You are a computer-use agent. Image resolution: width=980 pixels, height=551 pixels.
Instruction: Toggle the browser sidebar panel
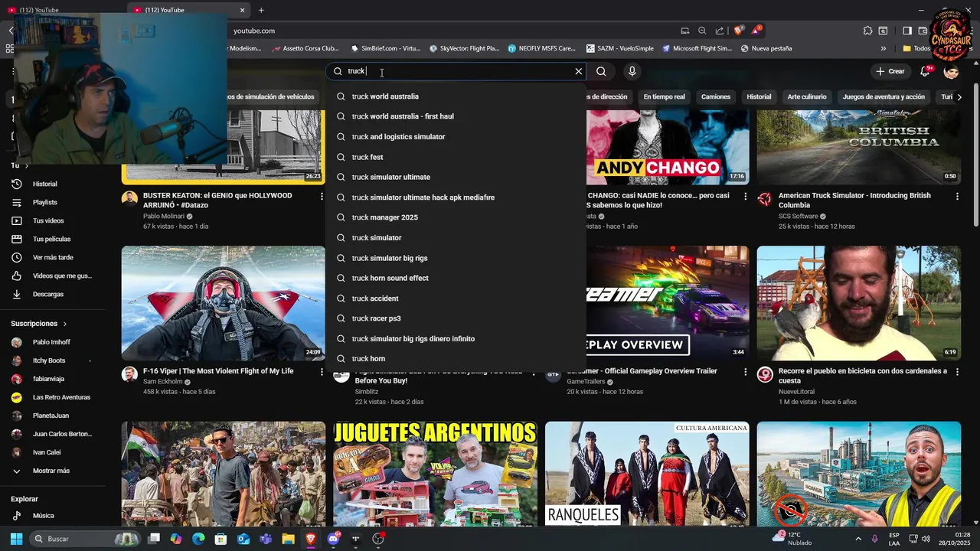coord(907,31)
